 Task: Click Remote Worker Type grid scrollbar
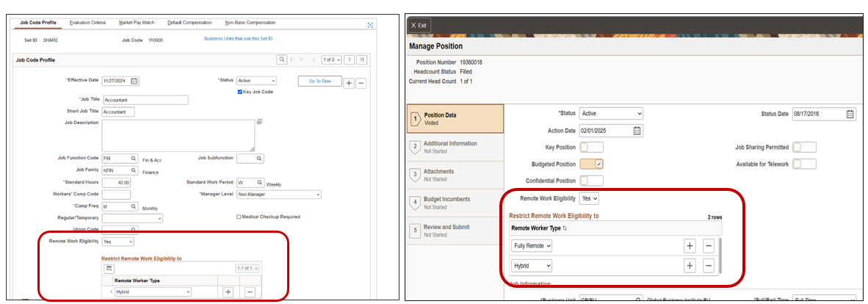720,255
